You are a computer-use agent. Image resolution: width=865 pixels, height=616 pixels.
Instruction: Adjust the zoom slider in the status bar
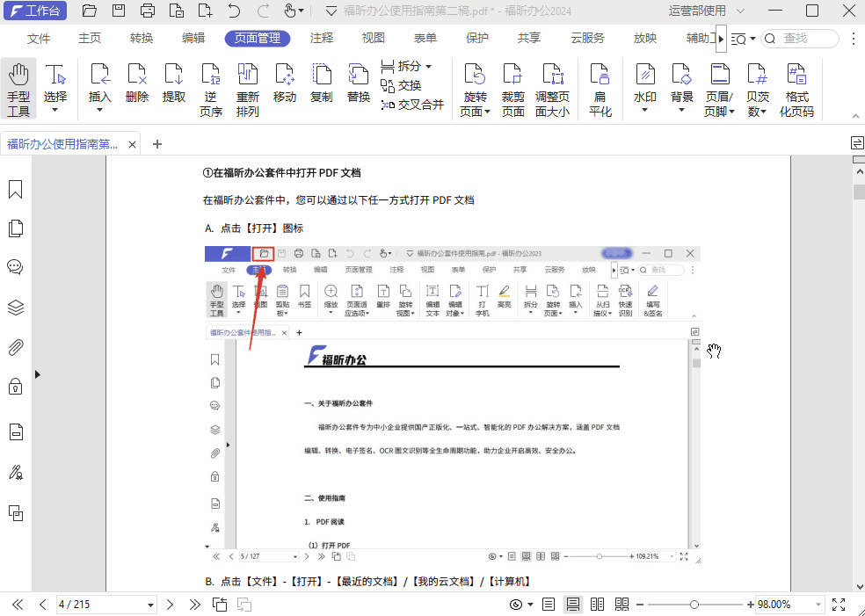[x=696, y=604]
